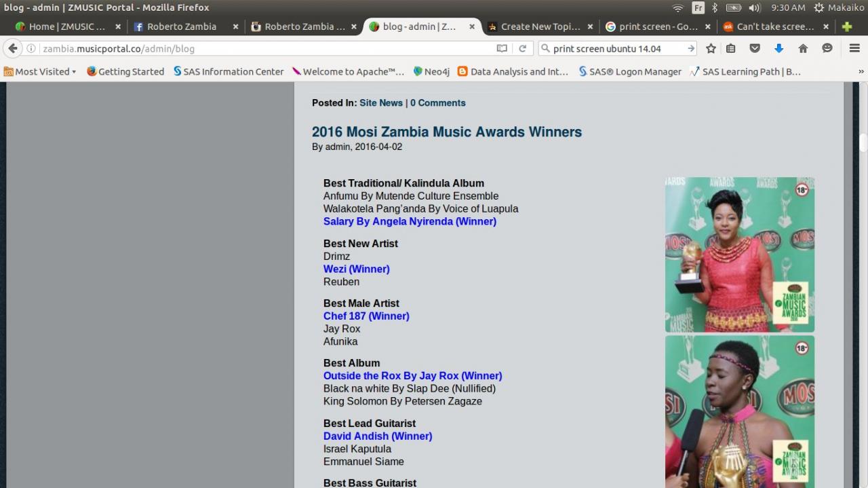Open the Wi-Fi network indicator

coord(677,7)
